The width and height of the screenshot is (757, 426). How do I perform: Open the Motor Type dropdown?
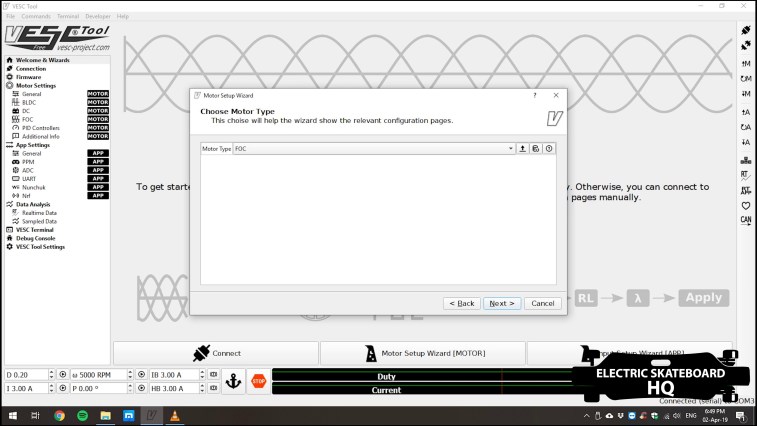point(510,148)
